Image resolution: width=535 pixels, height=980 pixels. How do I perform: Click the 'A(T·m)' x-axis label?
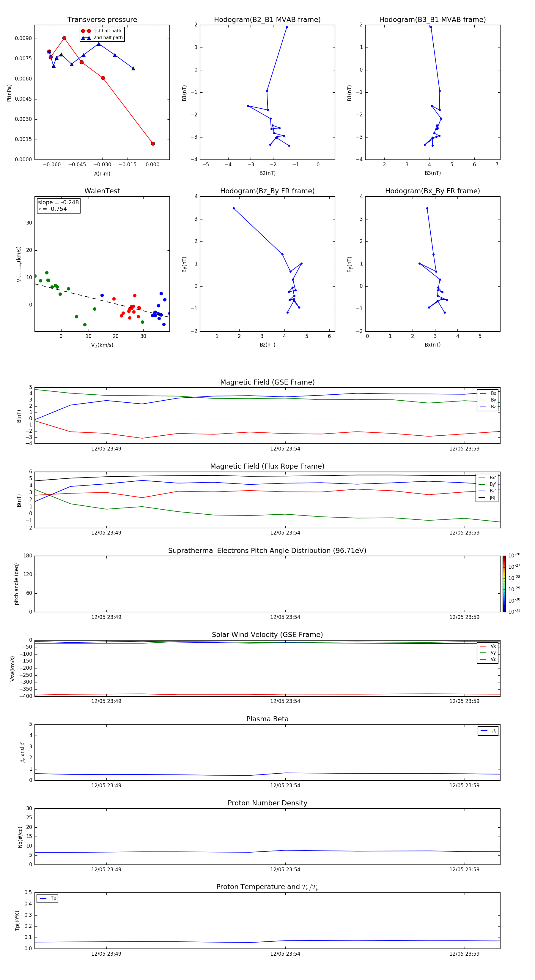[102, 173]
